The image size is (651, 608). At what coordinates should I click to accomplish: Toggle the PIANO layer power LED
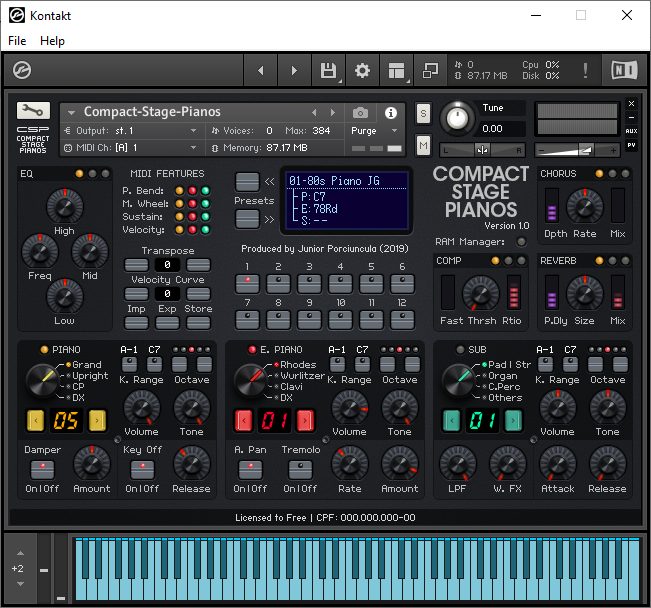tap(44, 349)
